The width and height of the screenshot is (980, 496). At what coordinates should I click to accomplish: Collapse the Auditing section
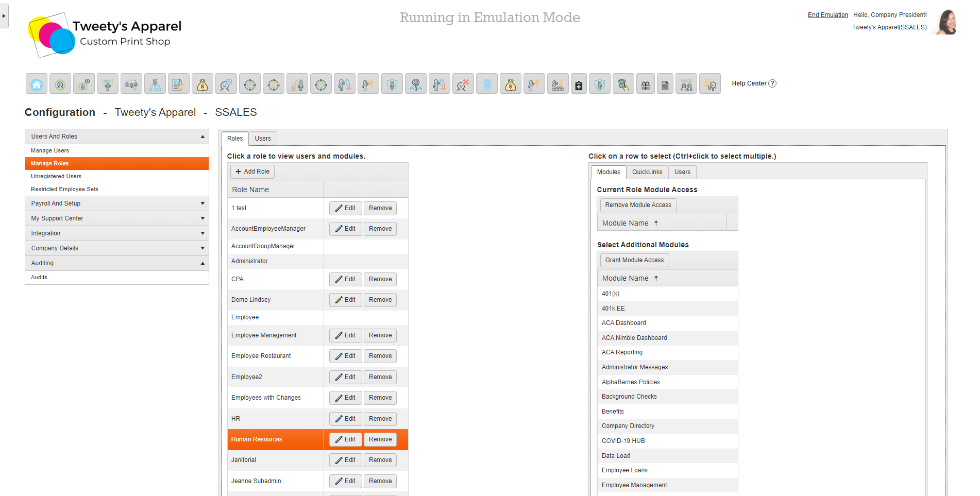pyautogui.click(x=202, y=263)
